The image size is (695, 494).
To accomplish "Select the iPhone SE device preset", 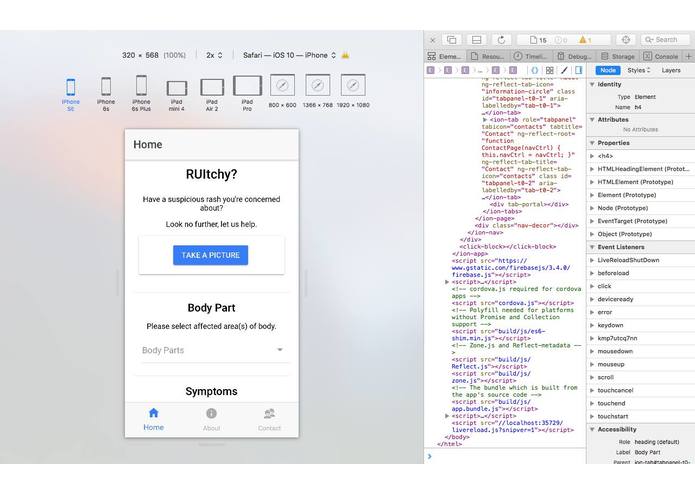I will tap(70, 94).
